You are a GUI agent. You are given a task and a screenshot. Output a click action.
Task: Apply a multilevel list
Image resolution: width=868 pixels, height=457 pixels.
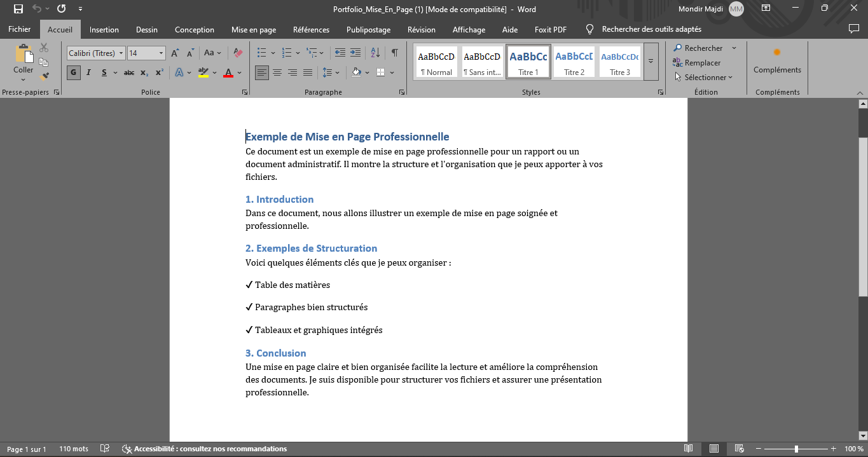click(312, 53)
